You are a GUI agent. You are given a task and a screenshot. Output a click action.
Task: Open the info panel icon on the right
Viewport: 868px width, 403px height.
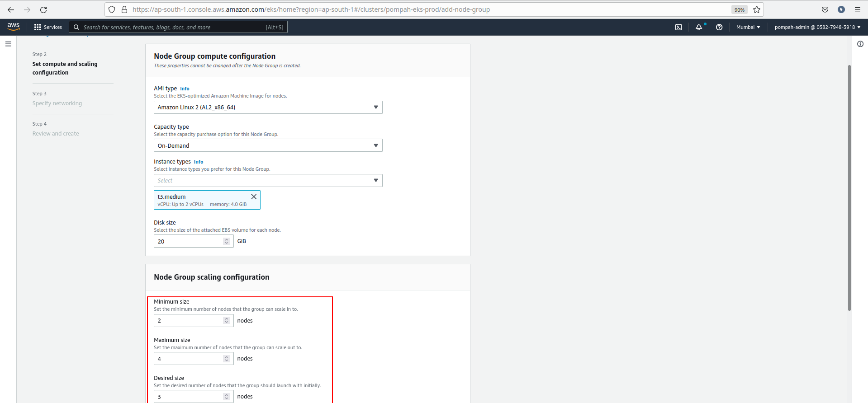pos(860,44)
